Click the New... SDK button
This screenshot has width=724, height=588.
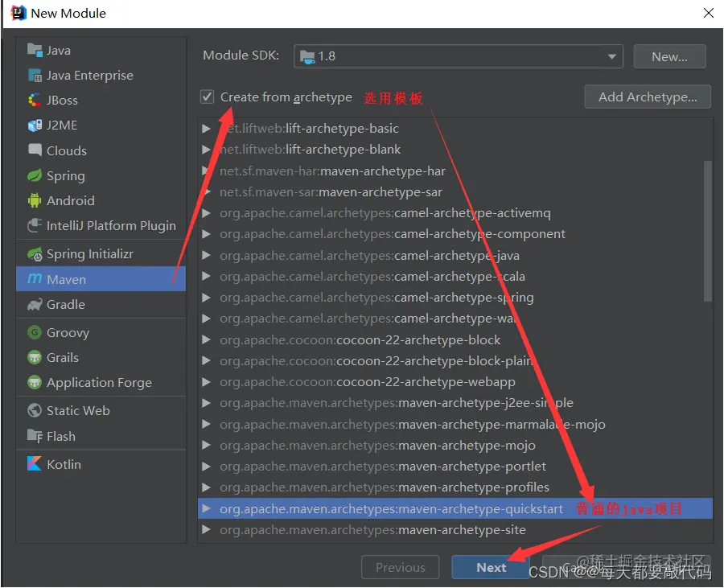669,56
